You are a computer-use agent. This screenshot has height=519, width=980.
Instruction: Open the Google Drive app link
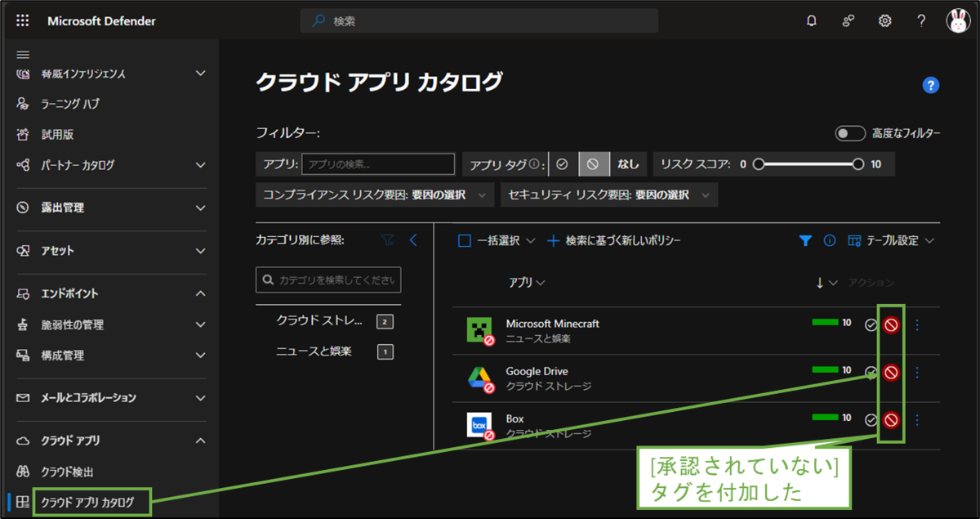537,371
